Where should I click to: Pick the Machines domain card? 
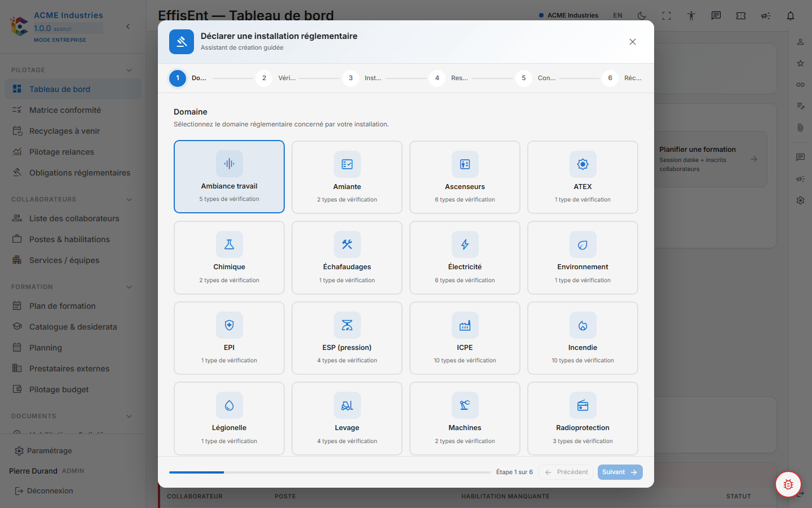465,418
